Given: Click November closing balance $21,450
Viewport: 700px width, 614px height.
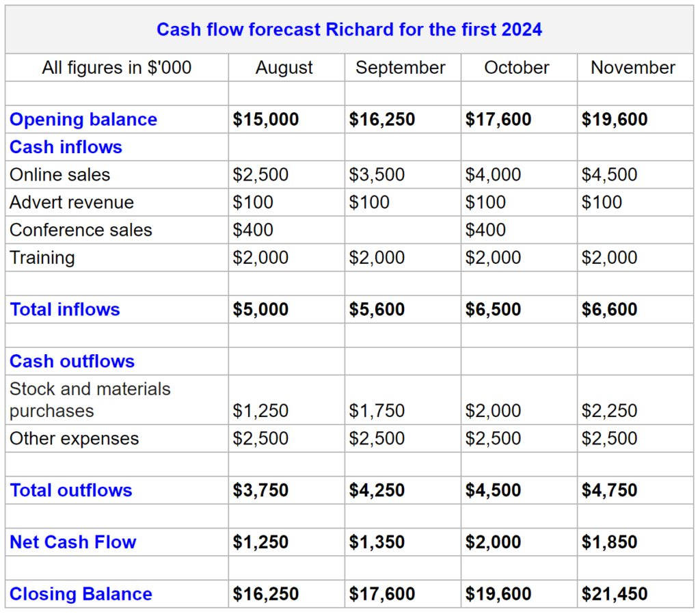Looking at the screenshot, I should click(x=615, y=594).
